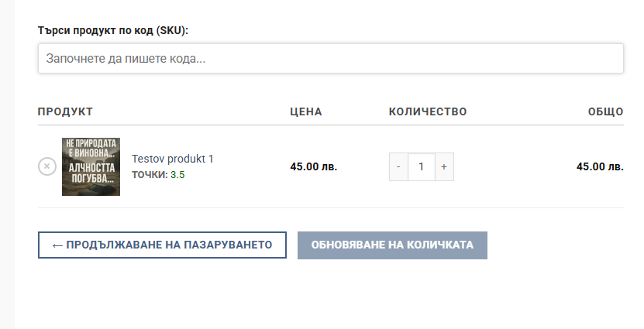Image resolution: width=644 pixels, height=329 pixels.
Task: Open the Testov produkt 1 product link
Action: (x=172, y=159)
